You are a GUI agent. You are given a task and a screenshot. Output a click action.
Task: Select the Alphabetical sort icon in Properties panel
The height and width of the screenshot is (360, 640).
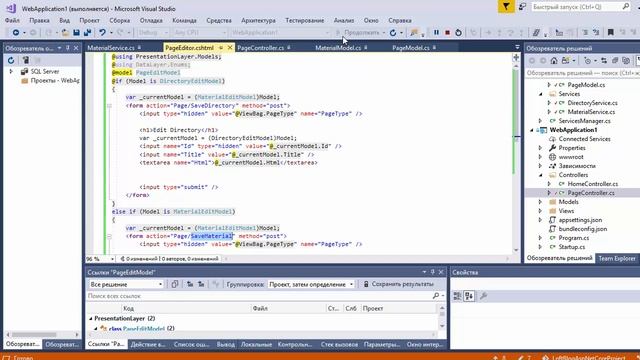click(469, 296)
